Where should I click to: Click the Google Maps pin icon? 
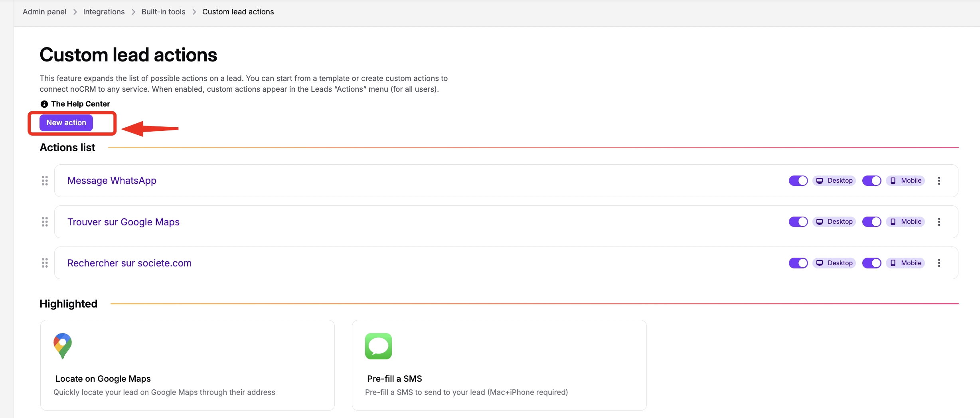(x=63, y=346)
